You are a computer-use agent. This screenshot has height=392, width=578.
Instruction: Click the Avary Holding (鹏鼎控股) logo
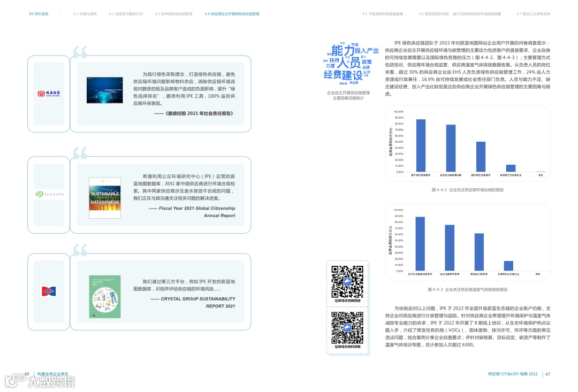(x=49, y=94)
